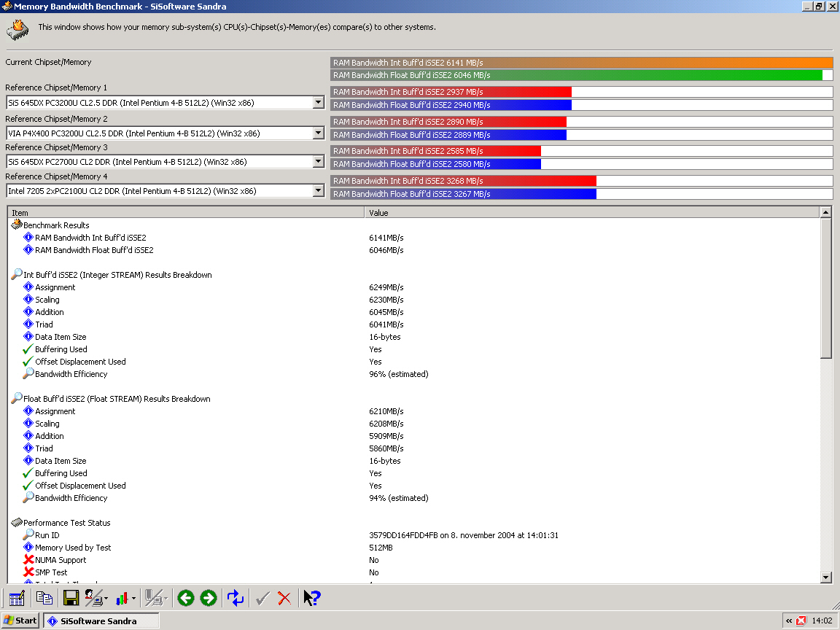The image size is (840, 630).
Task: Open the options table icon in toolbar
Action: 17,598
